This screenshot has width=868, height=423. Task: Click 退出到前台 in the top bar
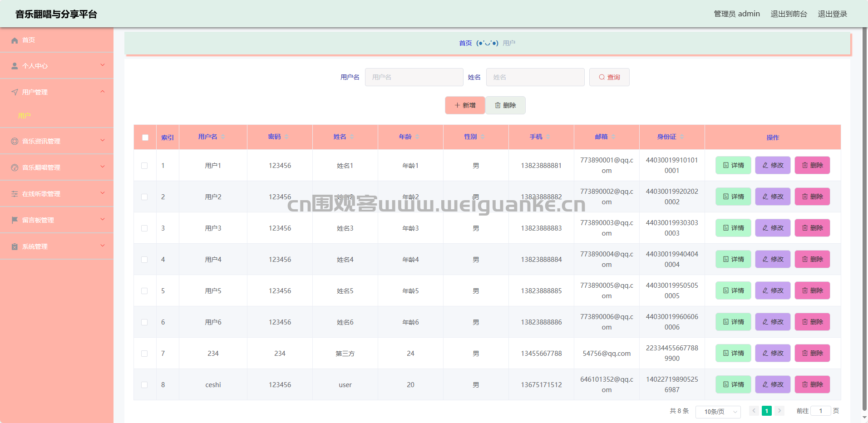[789, 14]
